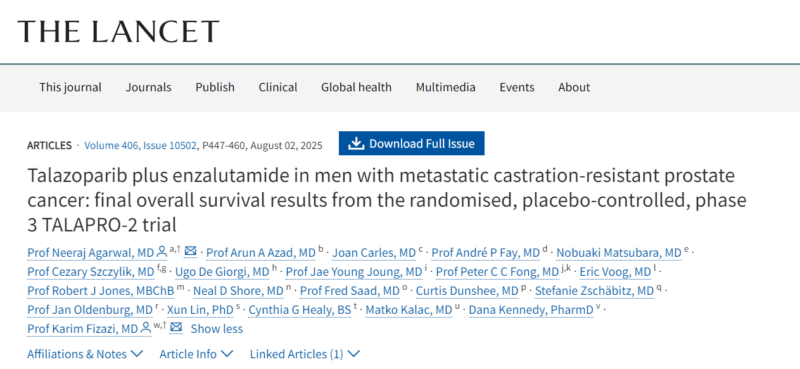This screenshot has width=800, height=369.
Task: Expand Article Info section
Action: click(x=196, y=354)
